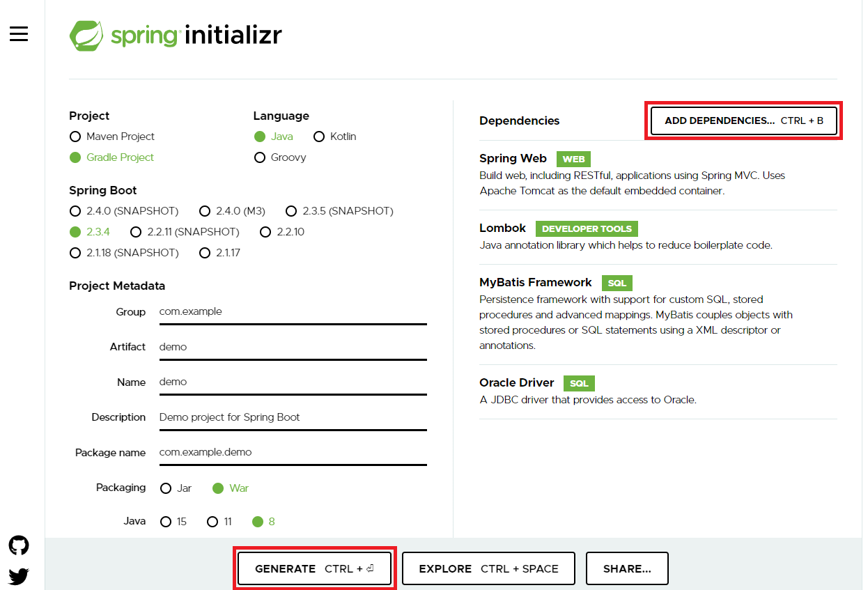Select Maven Project radio option

pyautogui.click(x=112, y=137)
